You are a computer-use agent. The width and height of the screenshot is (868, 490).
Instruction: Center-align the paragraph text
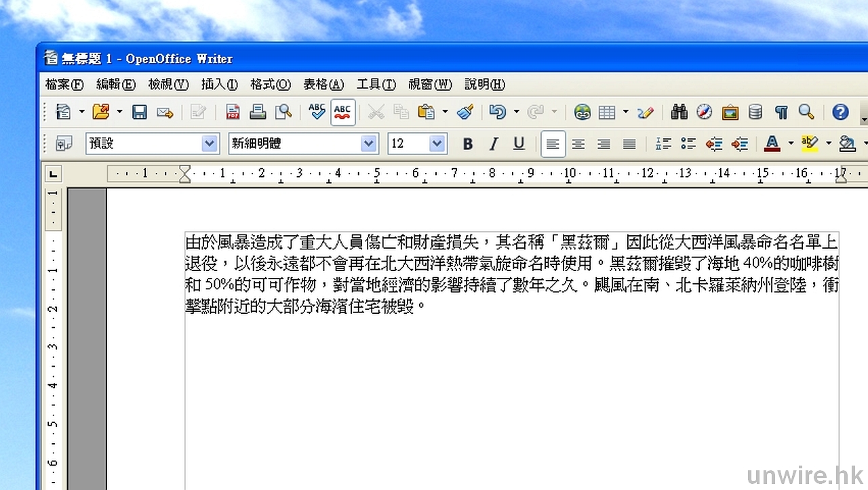(578, 144)
